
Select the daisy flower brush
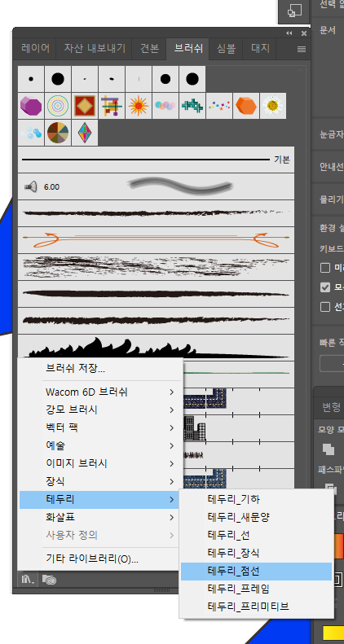click(272, 106)
